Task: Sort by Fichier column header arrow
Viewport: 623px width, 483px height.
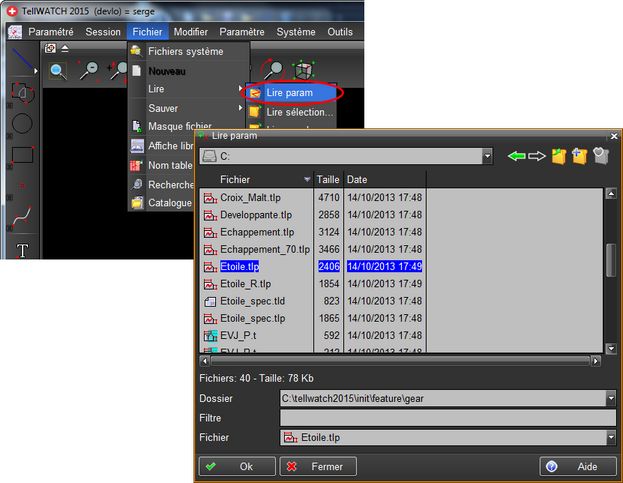Action: point(307,180)
